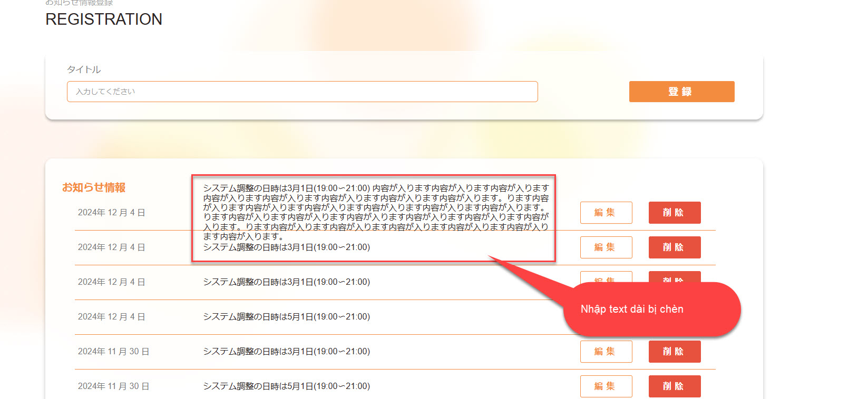The width and height of the screenshot is (868, 399).
Task: Delete the 11月30日 notice about 5月1日
Action: 674,386
